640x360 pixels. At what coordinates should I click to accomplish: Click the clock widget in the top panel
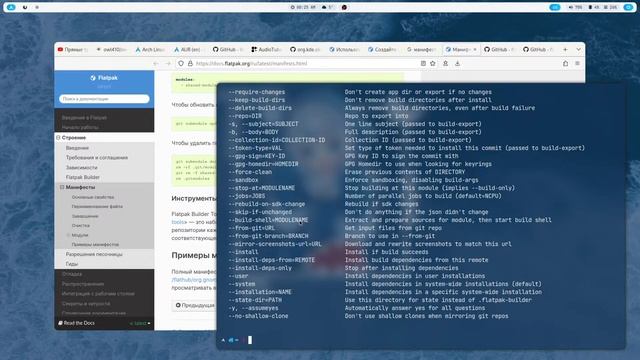coord(303,7)
